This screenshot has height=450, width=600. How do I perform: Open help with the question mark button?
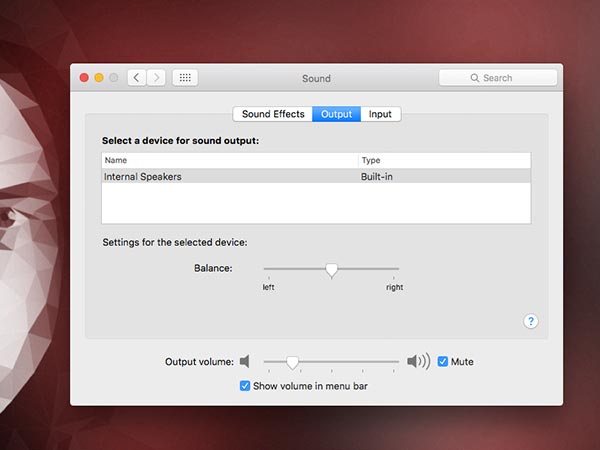coord(531,321)
